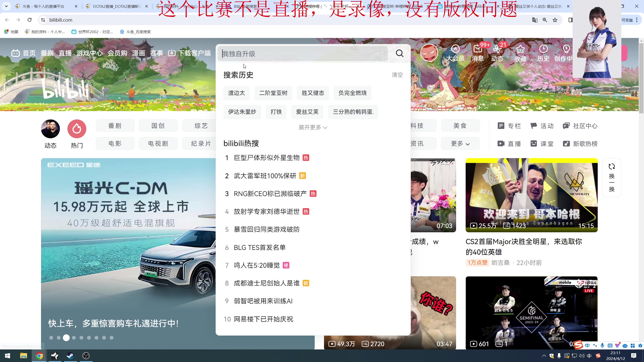Click 下载客户端 download link
This screenshot has height=362, width=644.
pyautogui.click(x=189, y=53)
